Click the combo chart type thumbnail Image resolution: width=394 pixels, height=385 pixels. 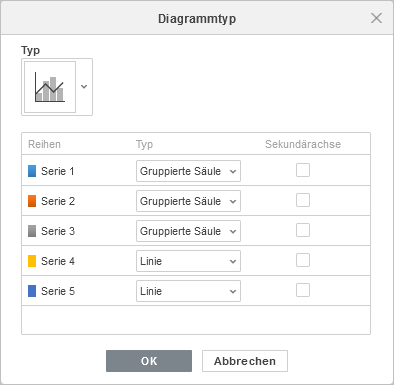(50, 87)
